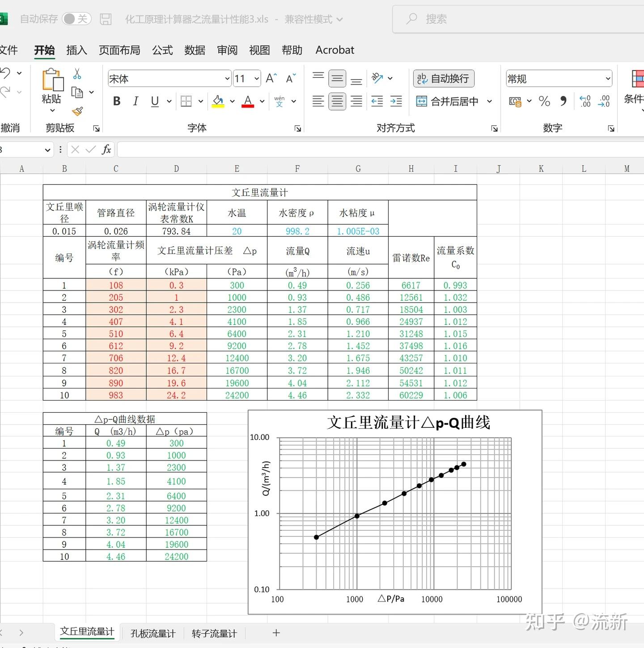Click the comma style icon

pyautogui.click(x=564, y=102)
